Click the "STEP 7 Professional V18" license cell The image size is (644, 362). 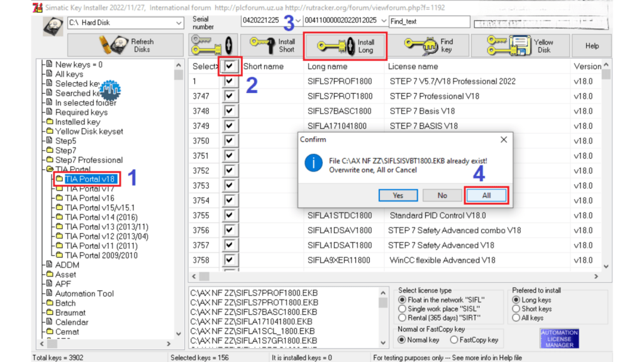435,96
